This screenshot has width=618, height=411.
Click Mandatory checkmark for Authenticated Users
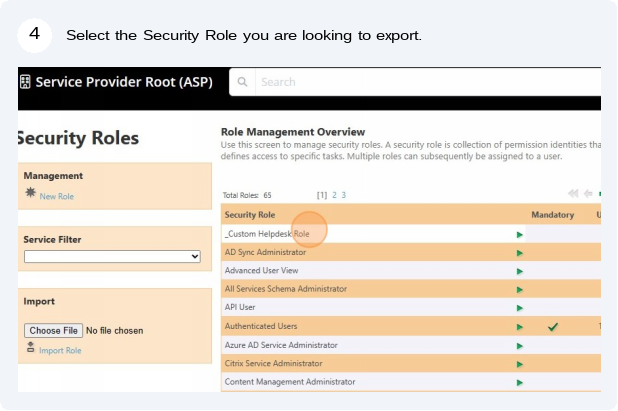553,327
